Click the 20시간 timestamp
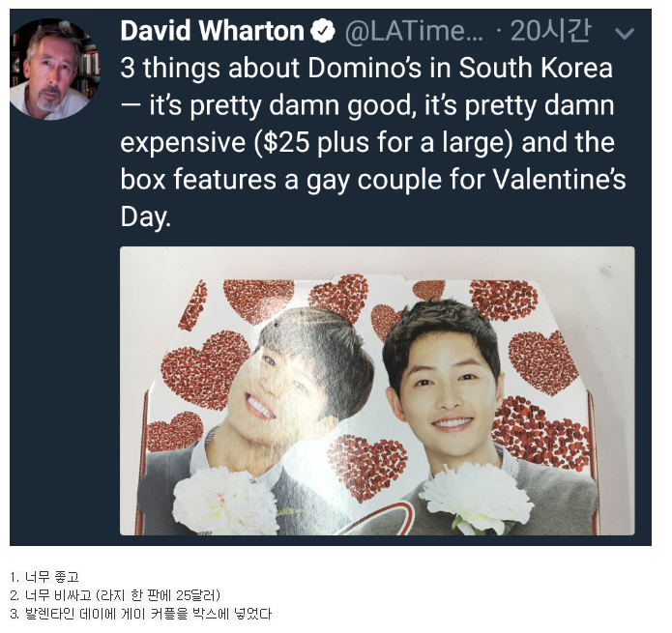Screen dimensions: 672x633 pos(551,31)
